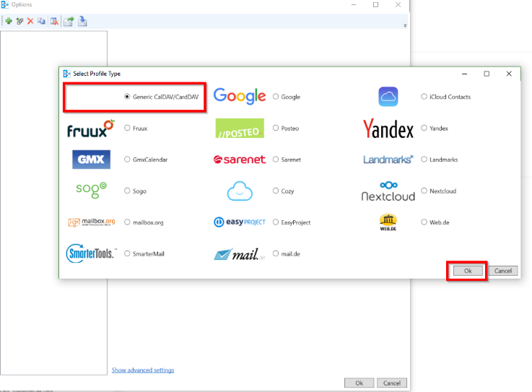Choose the Cozy radio option

coord(276,191)
